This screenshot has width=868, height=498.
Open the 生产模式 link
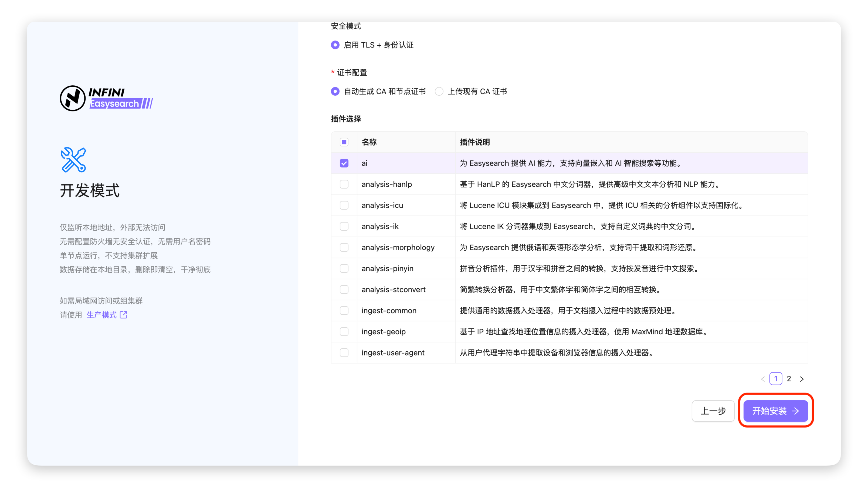tap(101, 315)
